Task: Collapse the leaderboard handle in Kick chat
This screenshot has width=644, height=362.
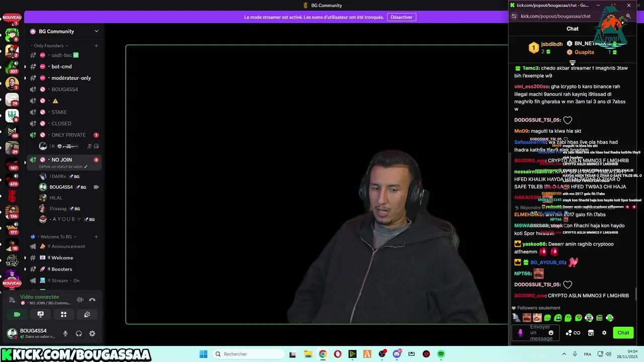Action: click(x=572, y=63)
